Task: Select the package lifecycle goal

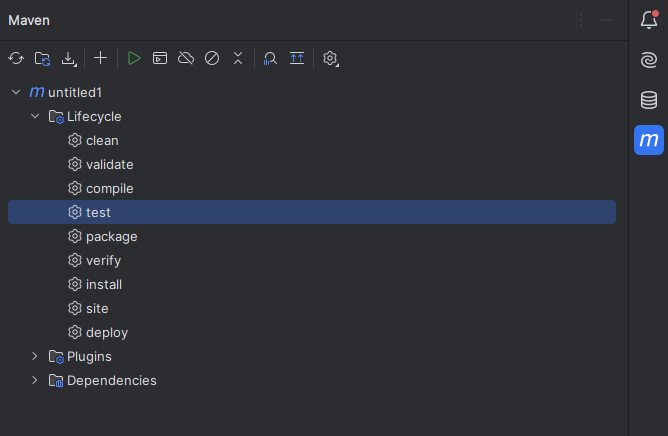Action: tap(111, 236)
